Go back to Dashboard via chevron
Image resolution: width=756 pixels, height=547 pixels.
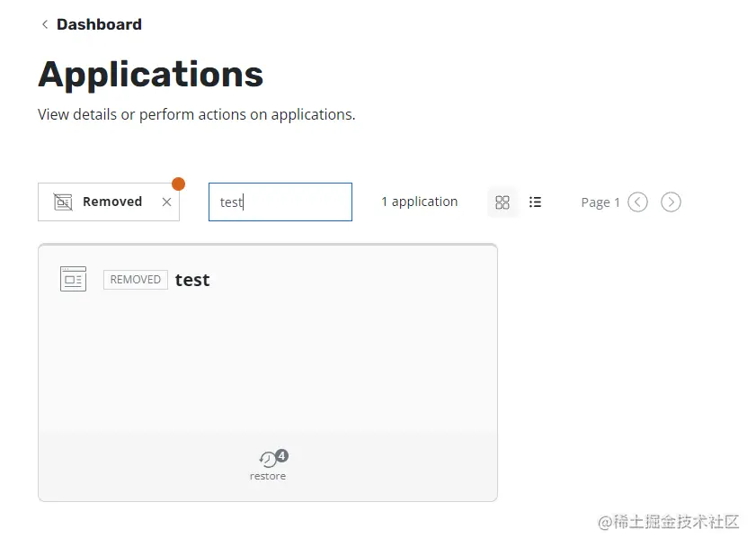[x=45, y=24]
